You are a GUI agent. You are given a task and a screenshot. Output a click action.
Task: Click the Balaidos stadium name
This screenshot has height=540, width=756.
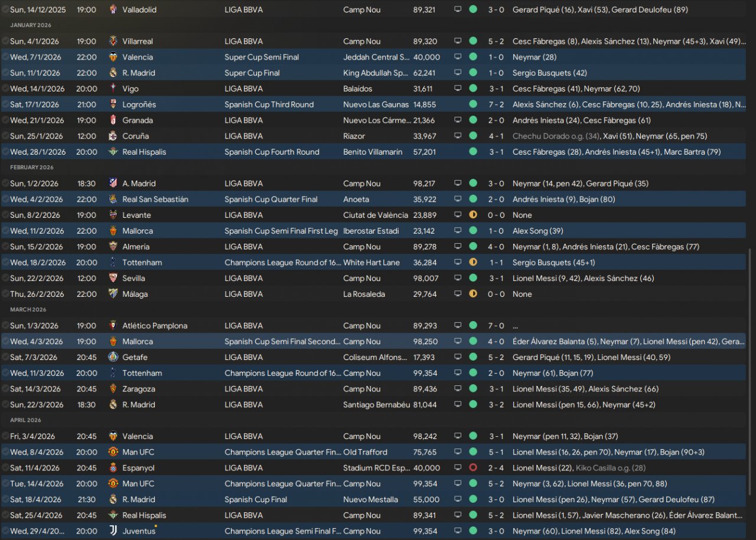(359, 89)
